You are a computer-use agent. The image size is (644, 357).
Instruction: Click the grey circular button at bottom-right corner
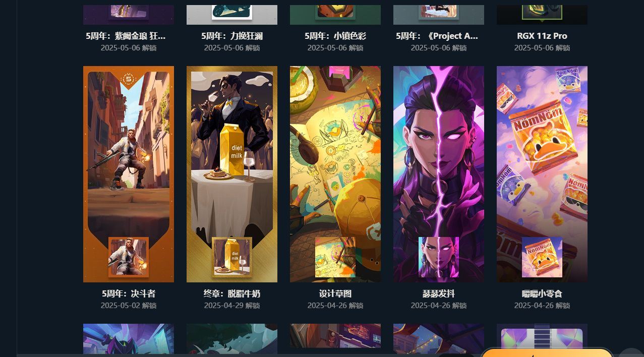(631, 352)
